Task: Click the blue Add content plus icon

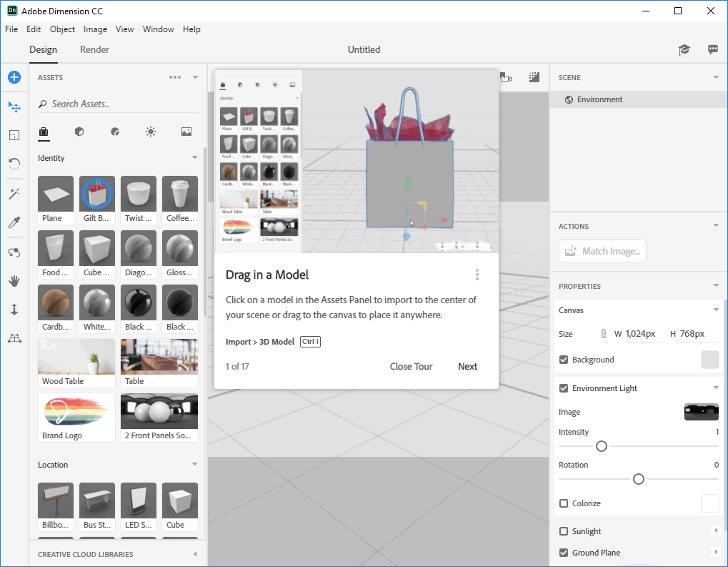Action: [14, 77]
